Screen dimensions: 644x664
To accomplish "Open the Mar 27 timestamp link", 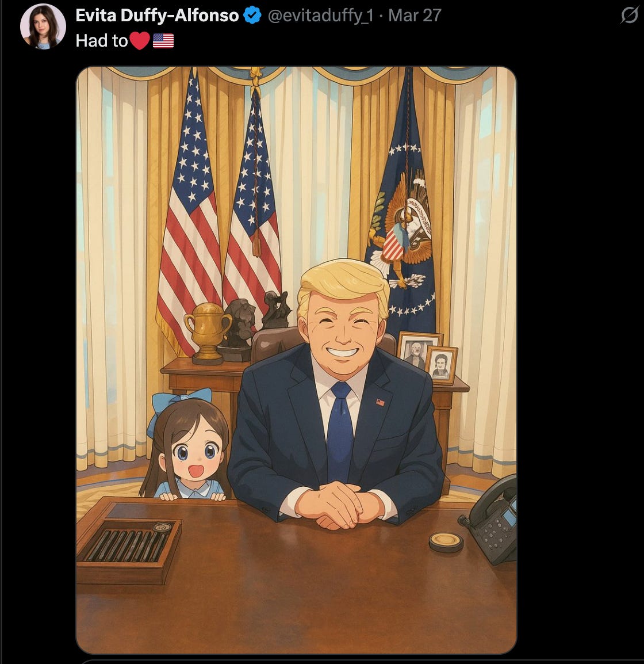I will (415, 16).
